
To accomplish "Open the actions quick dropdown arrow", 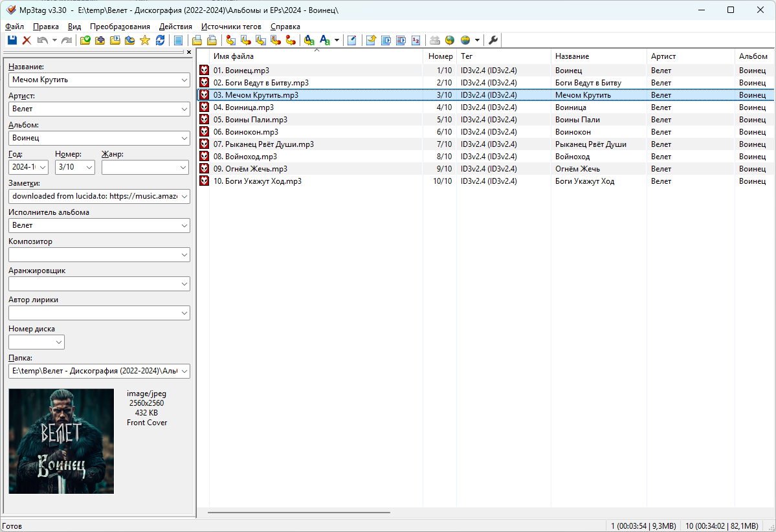I will click(x=337, y=41).
